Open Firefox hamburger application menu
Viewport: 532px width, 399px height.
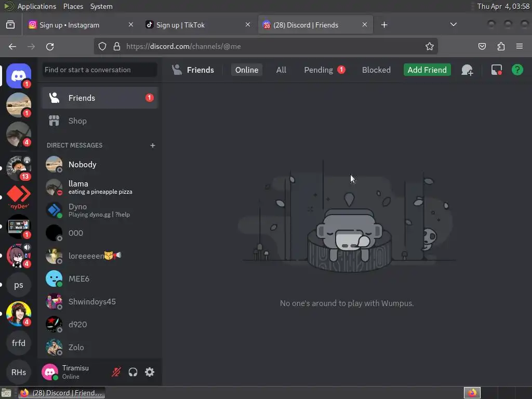coord(520,46)
